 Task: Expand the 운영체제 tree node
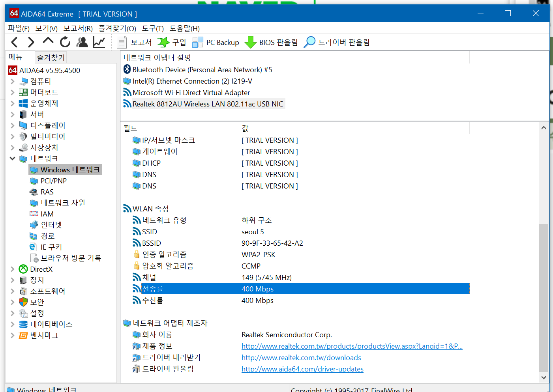[x=12, y=103]
